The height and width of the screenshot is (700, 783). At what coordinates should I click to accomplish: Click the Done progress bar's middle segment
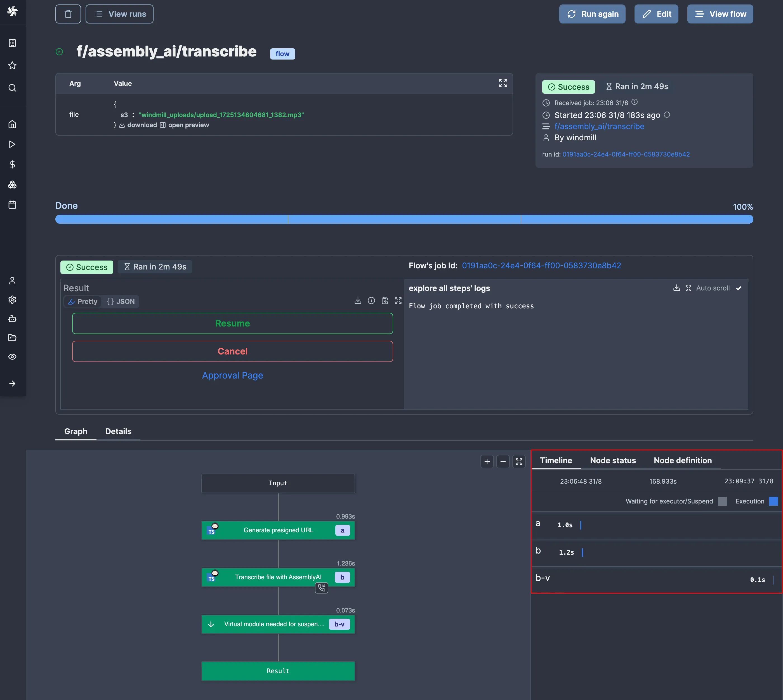click(x=404, y=219)
